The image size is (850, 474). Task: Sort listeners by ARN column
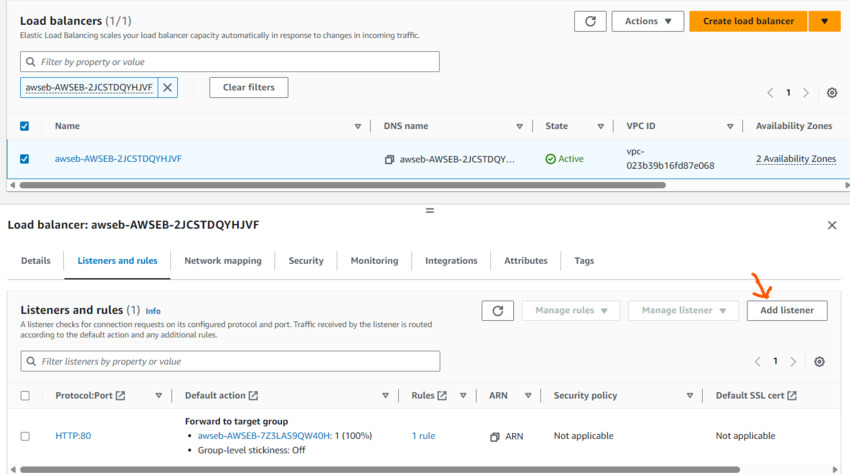[528, 395]
